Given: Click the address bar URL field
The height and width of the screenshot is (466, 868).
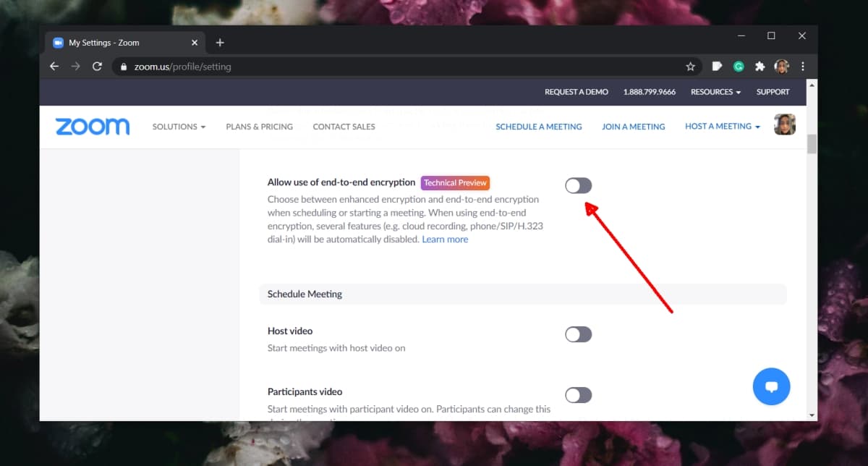Looking at the screenshot, I should 398,67.
